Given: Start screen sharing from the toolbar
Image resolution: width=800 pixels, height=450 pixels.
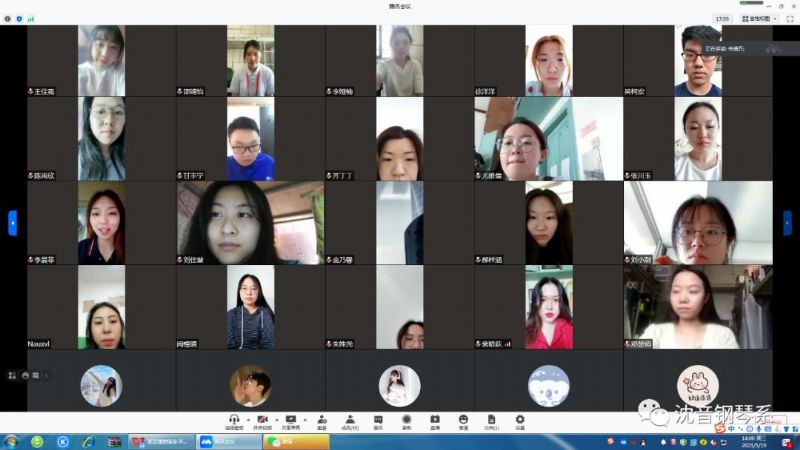Looking at the screenshot, I should tap(290, 420).
